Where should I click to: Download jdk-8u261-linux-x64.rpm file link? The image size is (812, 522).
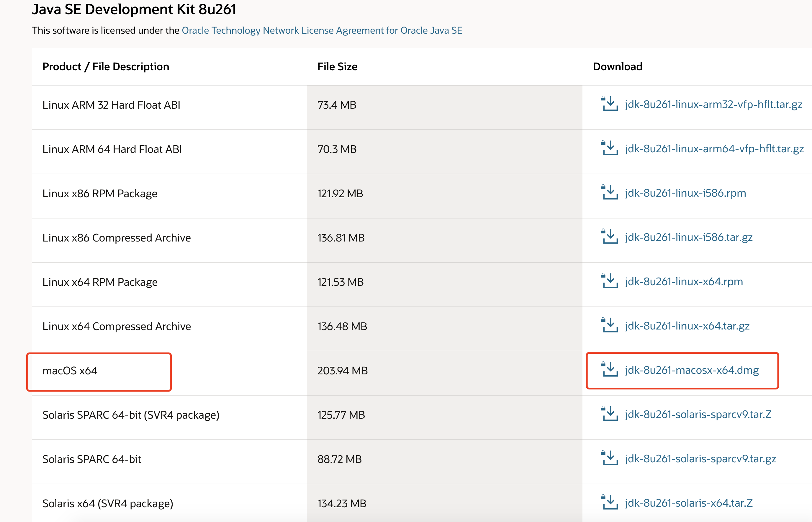tap(684, 282)
